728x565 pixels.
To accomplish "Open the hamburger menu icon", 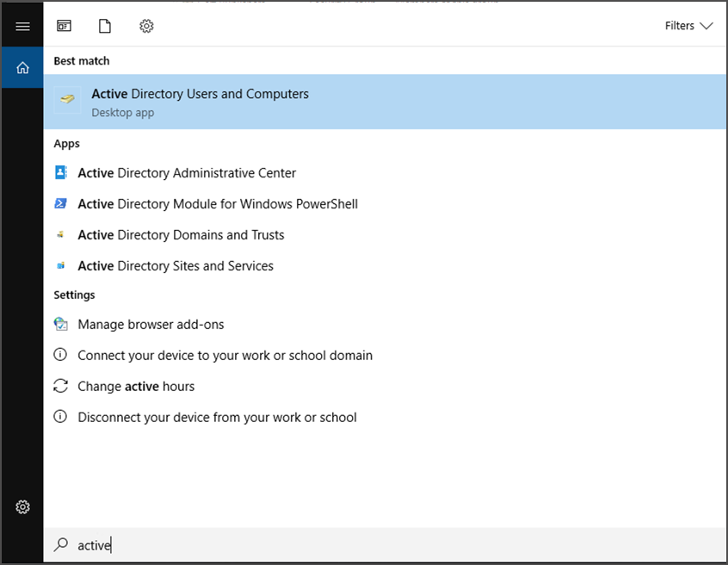I will (x=22, y=26).
